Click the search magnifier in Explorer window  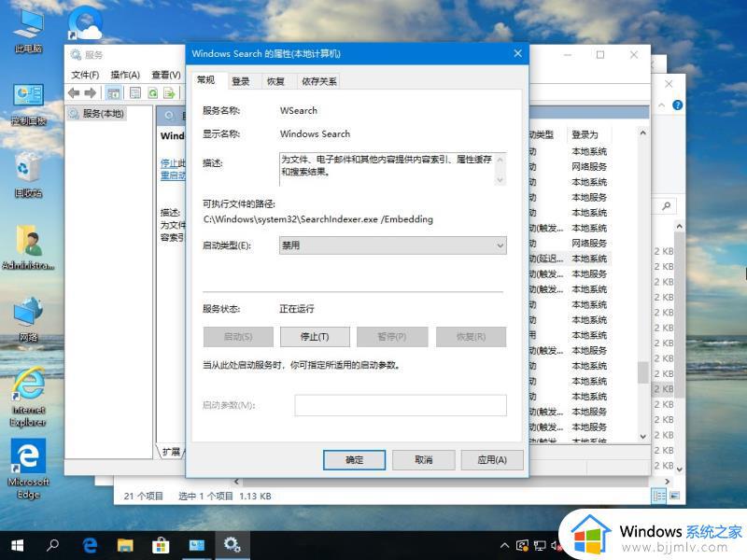click(x=667, y=205)
